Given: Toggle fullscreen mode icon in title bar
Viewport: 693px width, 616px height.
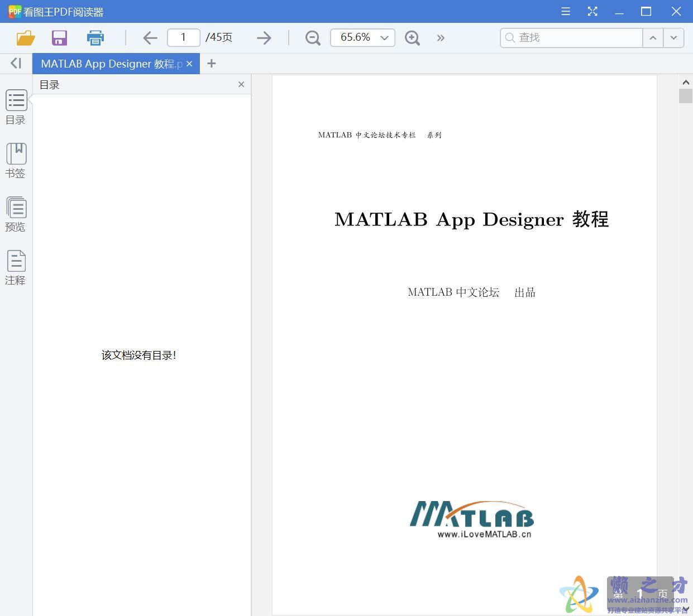Looking at the screenshot, I should (592, 11).
